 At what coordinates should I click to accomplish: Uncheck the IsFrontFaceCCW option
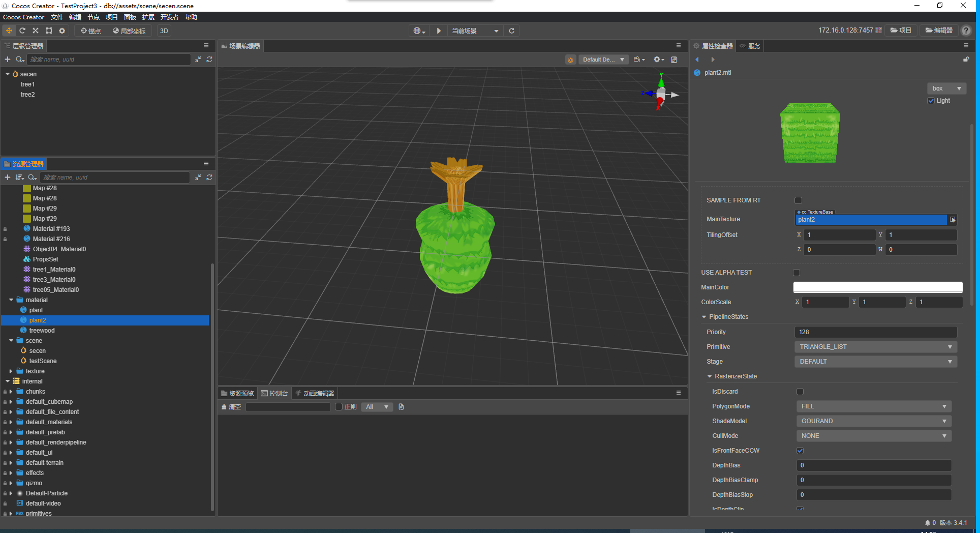pyautogui.click(x=800, y=451)
